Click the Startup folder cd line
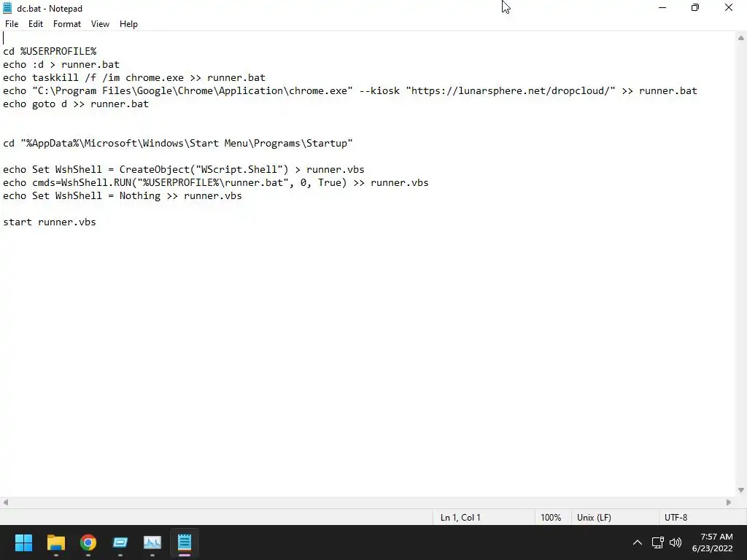This screenshot has height=560, width=747. point(178,144)
